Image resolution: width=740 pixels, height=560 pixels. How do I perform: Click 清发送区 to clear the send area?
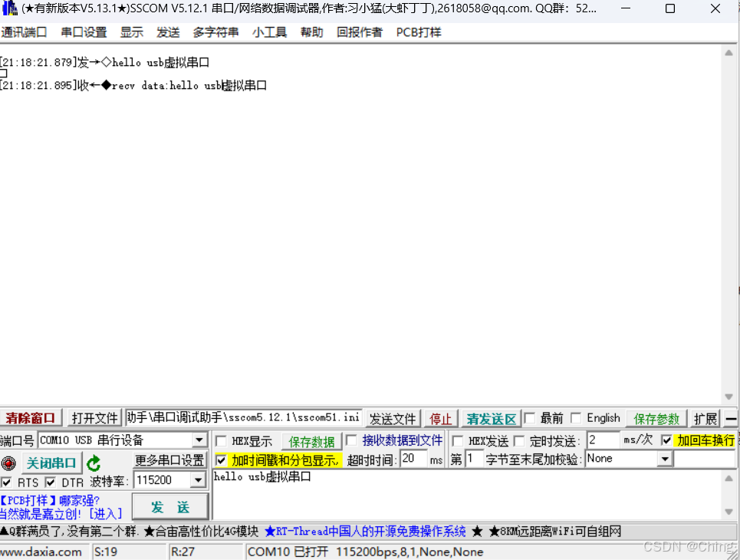pyautogui.click(x=491, y=418)
